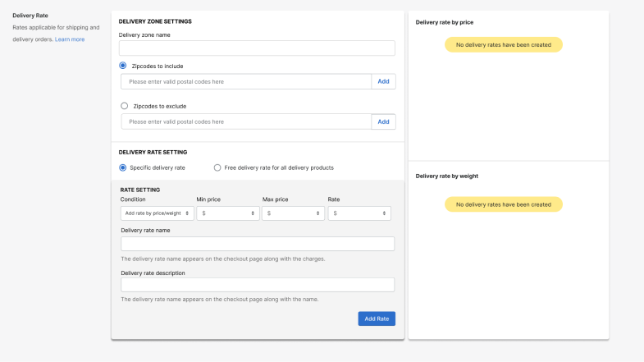Focus the exclude zipcodes postal code field
The image size is (644, 362).
point(246,121)
